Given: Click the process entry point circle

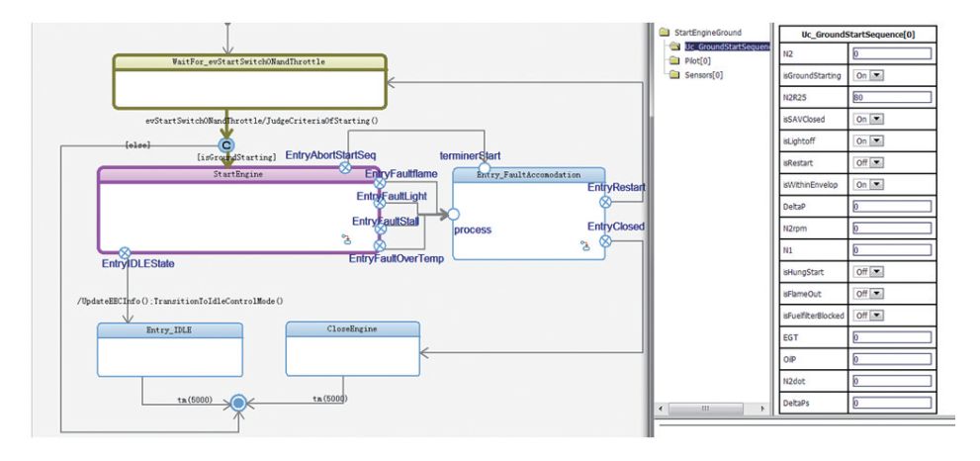Looking at the screenshot, I should click(454, 215).
